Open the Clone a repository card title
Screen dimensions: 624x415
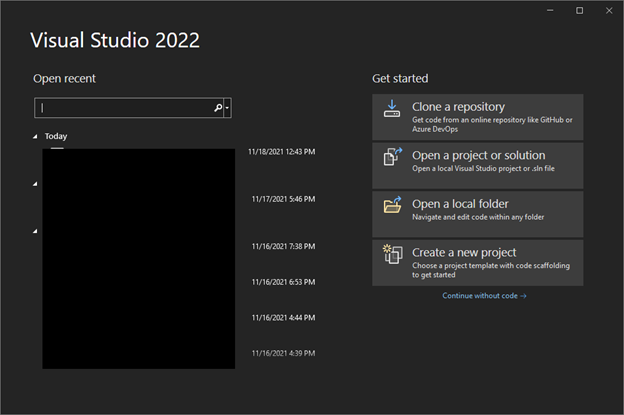coord(458,107)
